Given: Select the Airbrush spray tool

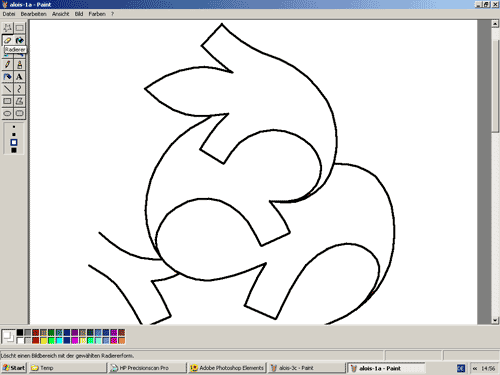Looking at the screenshot, I should click(x=7, y=77).
